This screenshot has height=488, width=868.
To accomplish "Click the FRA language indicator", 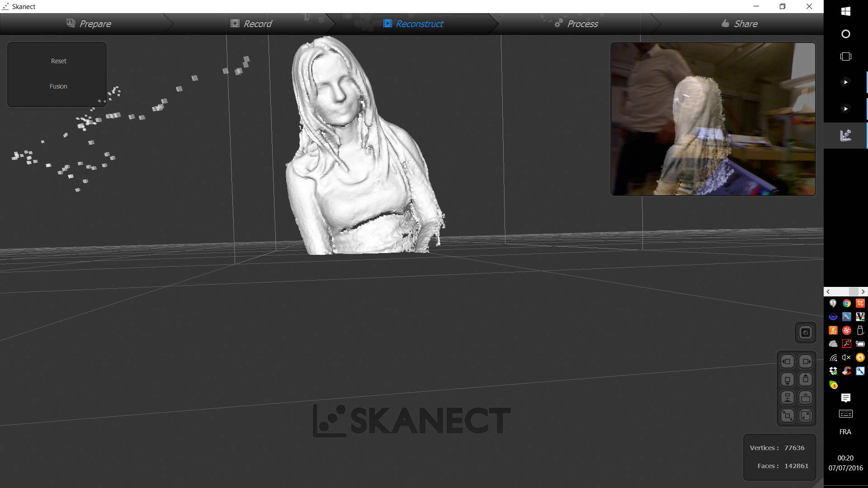I will (845, 432).
